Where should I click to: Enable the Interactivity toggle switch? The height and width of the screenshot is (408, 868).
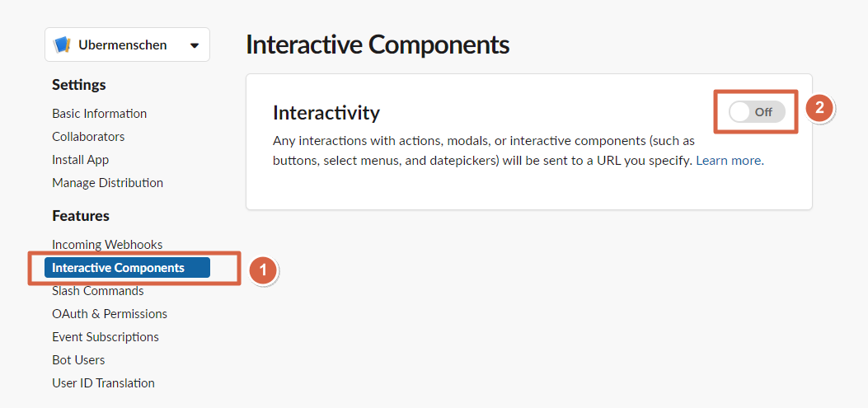pos(757,112)
